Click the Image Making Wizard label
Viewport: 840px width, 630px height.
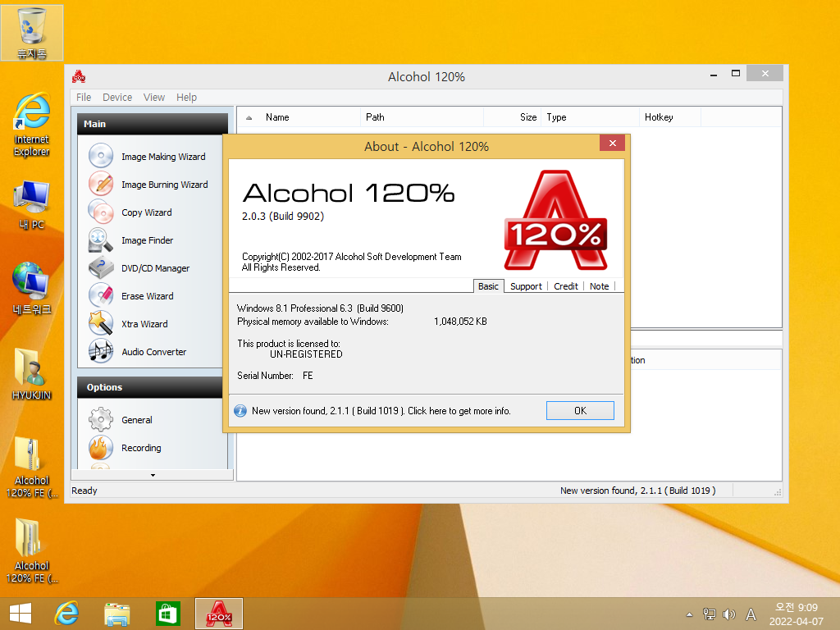point(163,157)
